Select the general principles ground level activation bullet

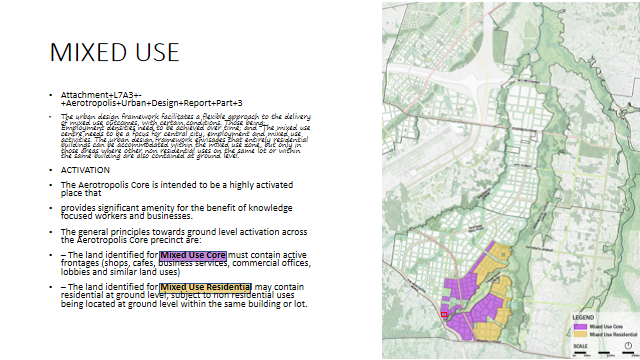coord(184,236)
